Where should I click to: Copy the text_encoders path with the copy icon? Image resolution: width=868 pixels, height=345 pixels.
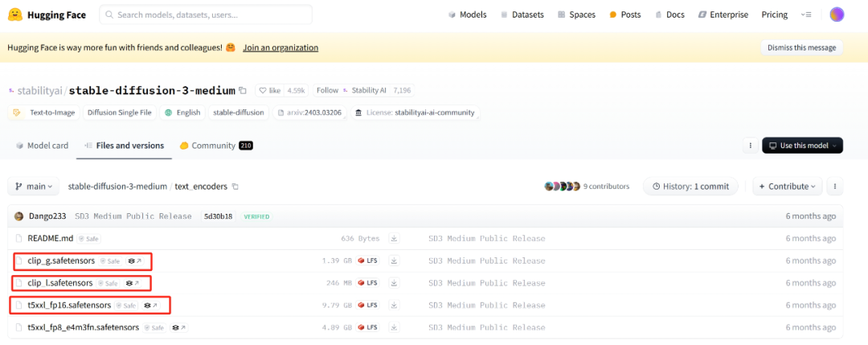point(235,187)
